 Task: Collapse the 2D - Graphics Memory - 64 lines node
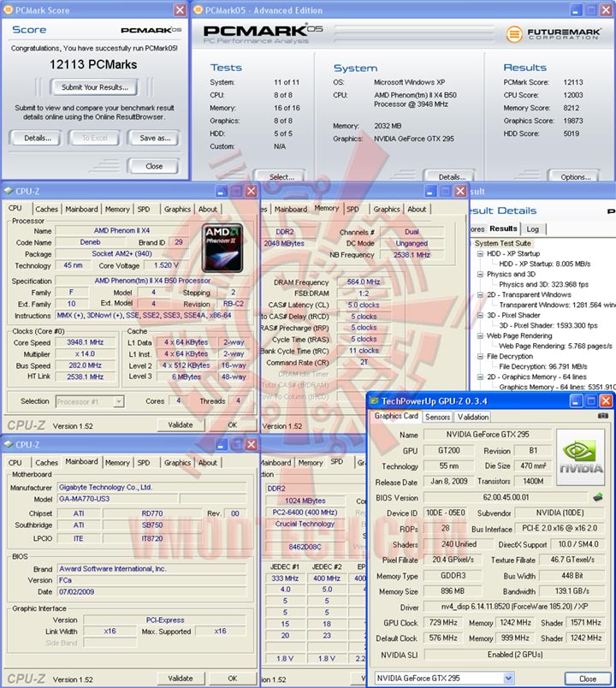click(x=480, y=377)
